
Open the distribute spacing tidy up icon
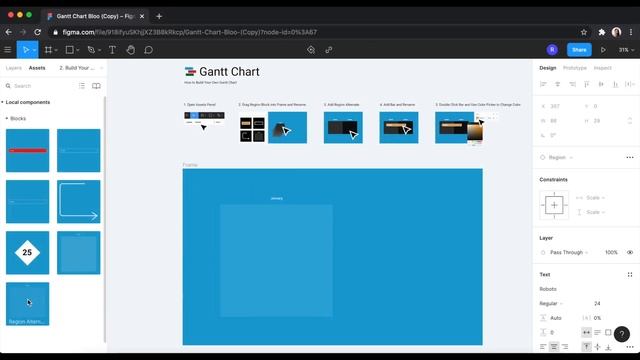(x=629, y=84)
